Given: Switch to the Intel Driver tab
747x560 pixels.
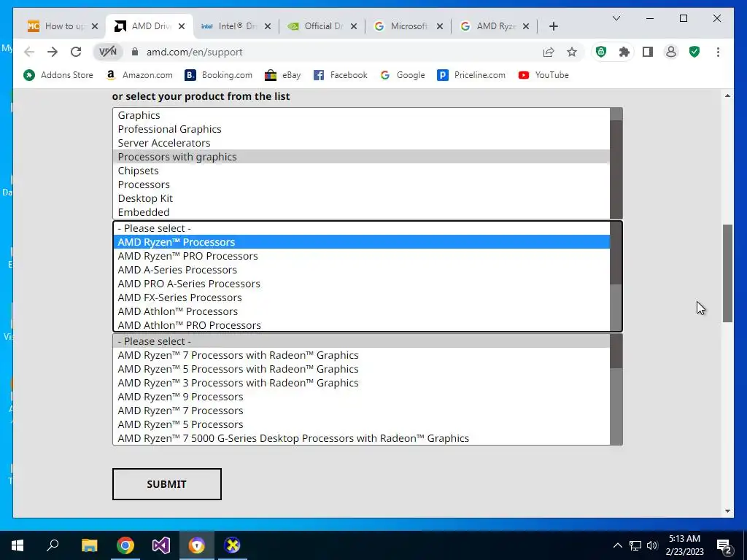Looking at the screenshot, I should click(x=231, y=26).
